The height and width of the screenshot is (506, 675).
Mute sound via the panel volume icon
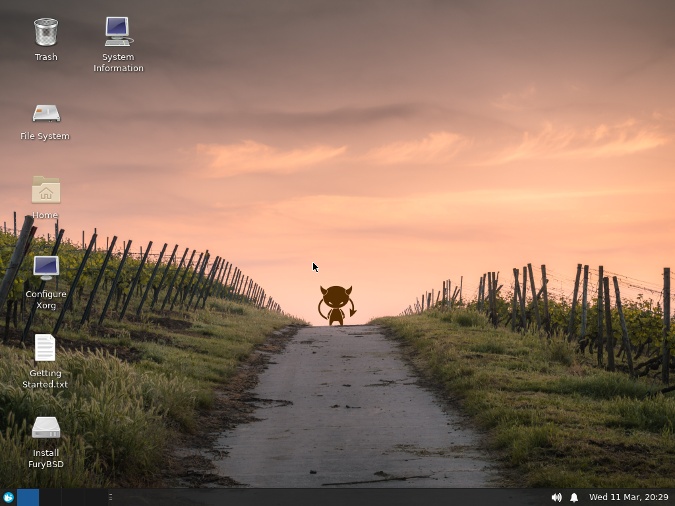pyautogui.click(x=556, y=497)
